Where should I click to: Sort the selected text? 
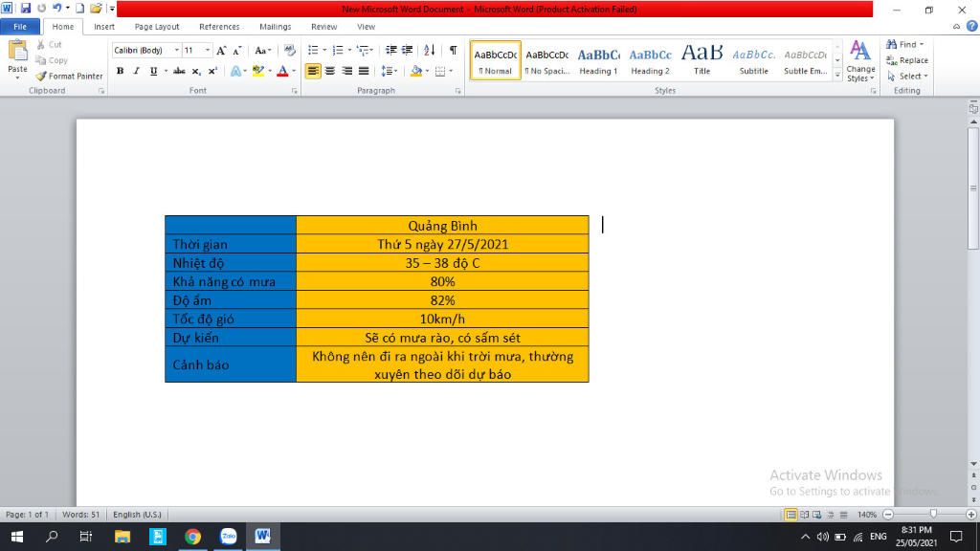pyautogui.click(x=429, y=50)
